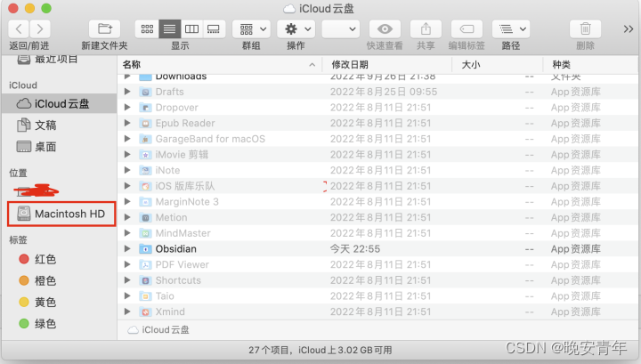This screenshot has width=641, height=364.
Task: Switch to icon view
Action: pos(147,29)
